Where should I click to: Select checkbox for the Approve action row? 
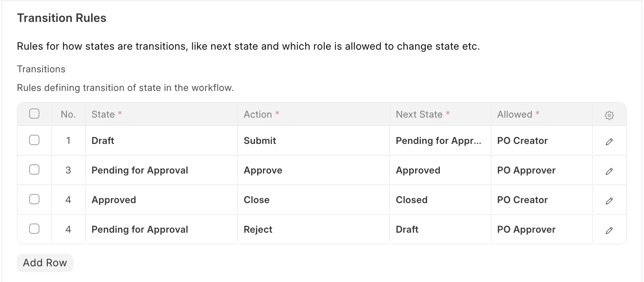click(x=34, y=170)
